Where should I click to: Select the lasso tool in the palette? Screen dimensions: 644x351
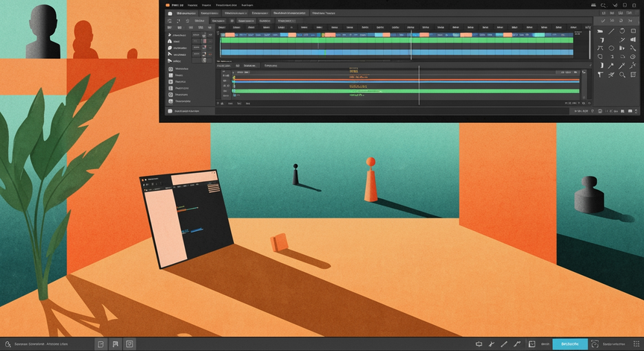[622, 57]
